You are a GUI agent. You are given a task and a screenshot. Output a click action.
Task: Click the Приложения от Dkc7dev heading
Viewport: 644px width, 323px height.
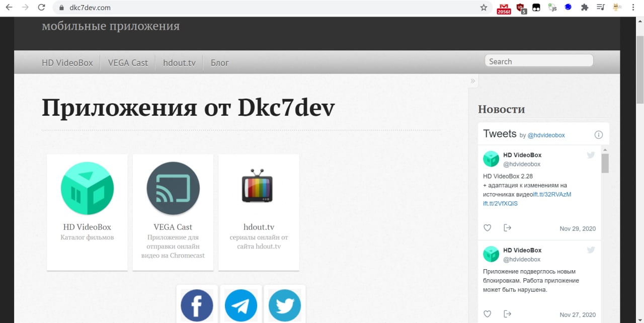click(188, 107)
